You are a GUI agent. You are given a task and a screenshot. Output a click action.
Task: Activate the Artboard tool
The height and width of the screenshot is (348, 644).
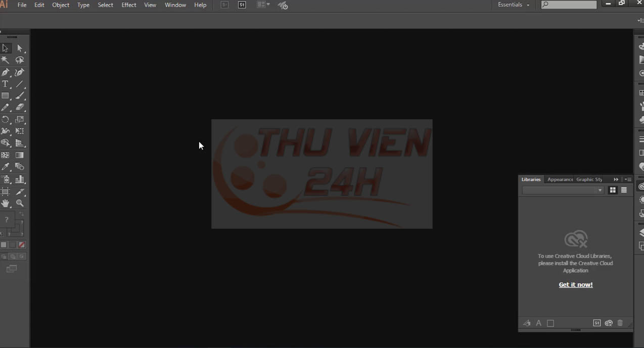pyautogui.click(x=6, y=192)
